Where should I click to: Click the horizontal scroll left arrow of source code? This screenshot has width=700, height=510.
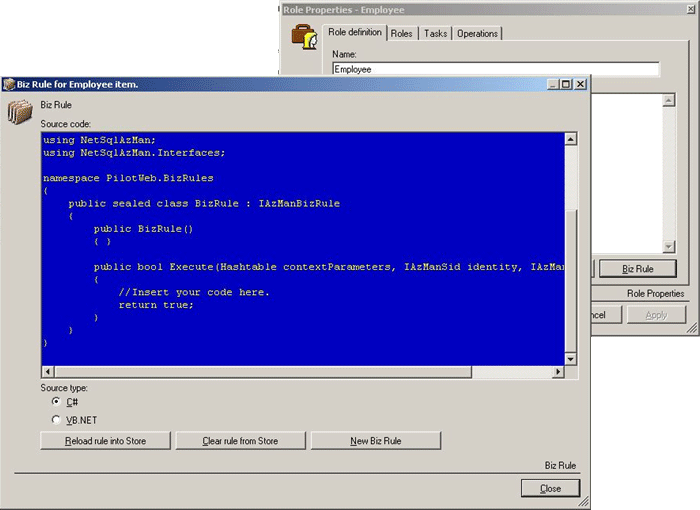[48, 372]
